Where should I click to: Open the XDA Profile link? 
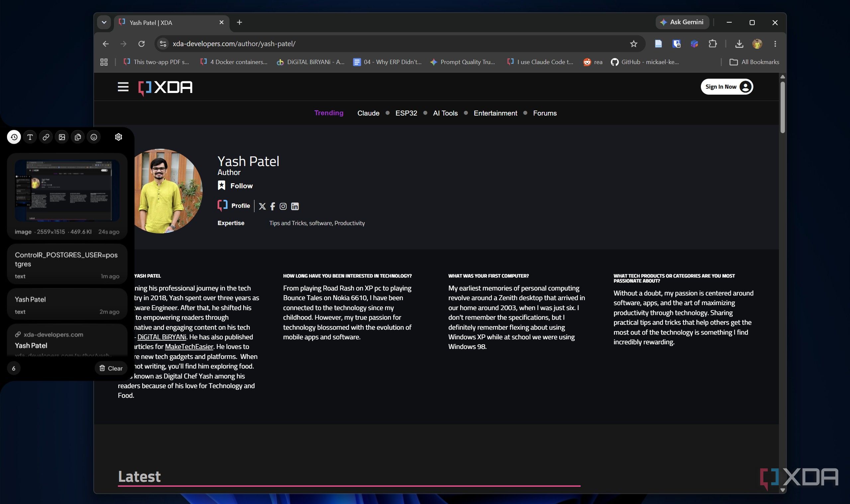(234, 206)
